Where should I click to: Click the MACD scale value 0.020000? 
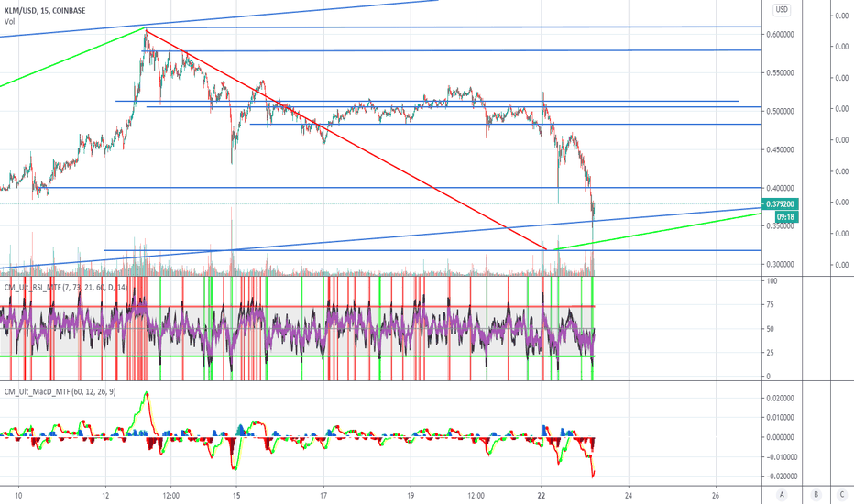tap(780, 399)
